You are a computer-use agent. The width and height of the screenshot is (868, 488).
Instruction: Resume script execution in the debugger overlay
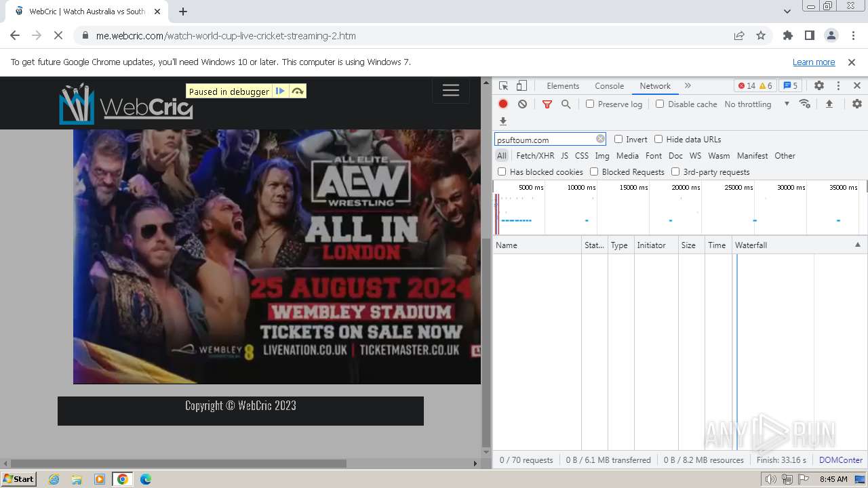click(280, 91)
